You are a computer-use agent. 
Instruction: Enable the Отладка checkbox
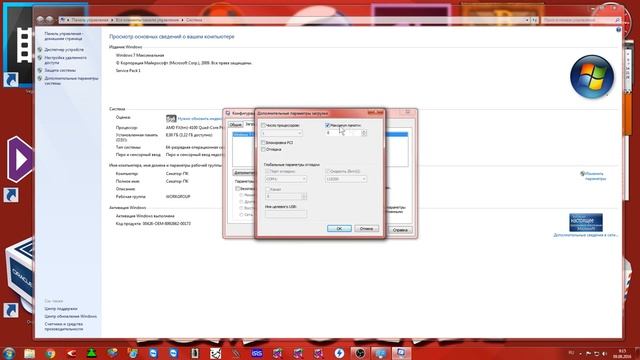coord(263,149)
